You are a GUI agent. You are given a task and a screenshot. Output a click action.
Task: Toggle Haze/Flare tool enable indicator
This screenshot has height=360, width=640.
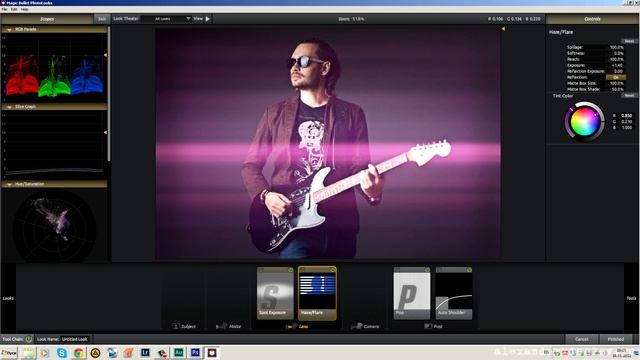click(x=332, y=270)
